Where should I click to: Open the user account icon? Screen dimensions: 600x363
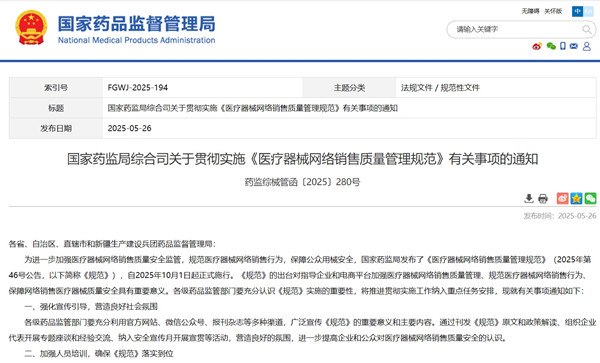587,46
